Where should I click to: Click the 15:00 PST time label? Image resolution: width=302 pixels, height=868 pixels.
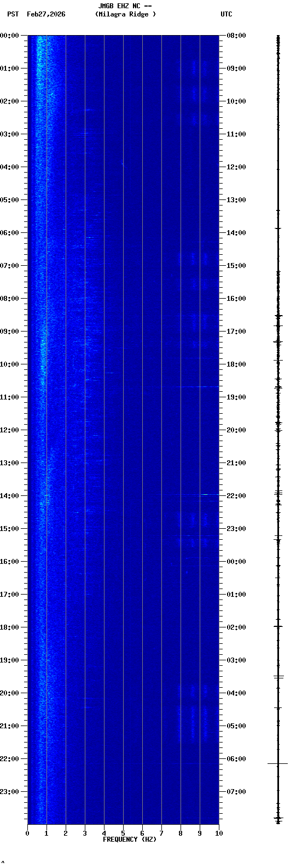pos(9,529)
